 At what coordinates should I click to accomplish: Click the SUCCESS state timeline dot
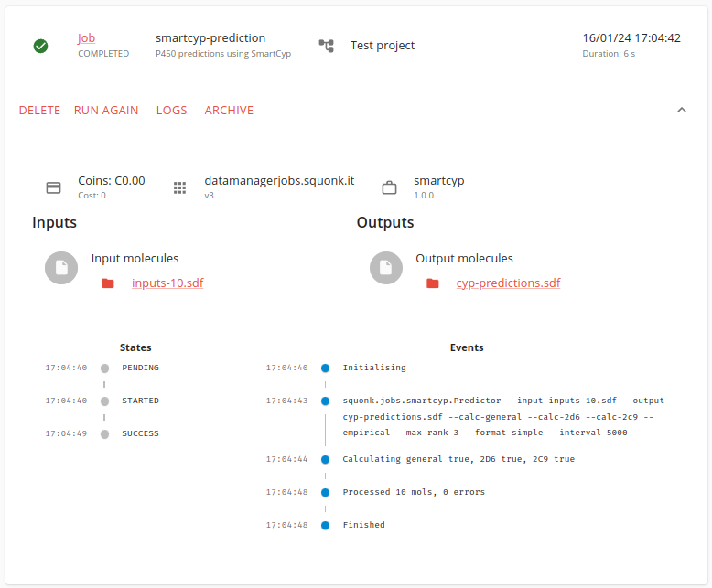[x=104, y=433]
